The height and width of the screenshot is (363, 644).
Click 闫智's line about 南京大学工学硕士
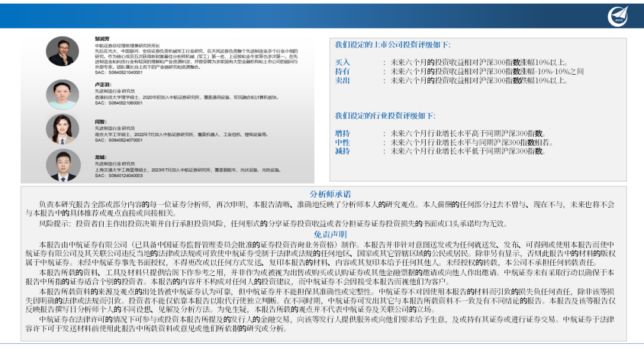click(182, 134)
